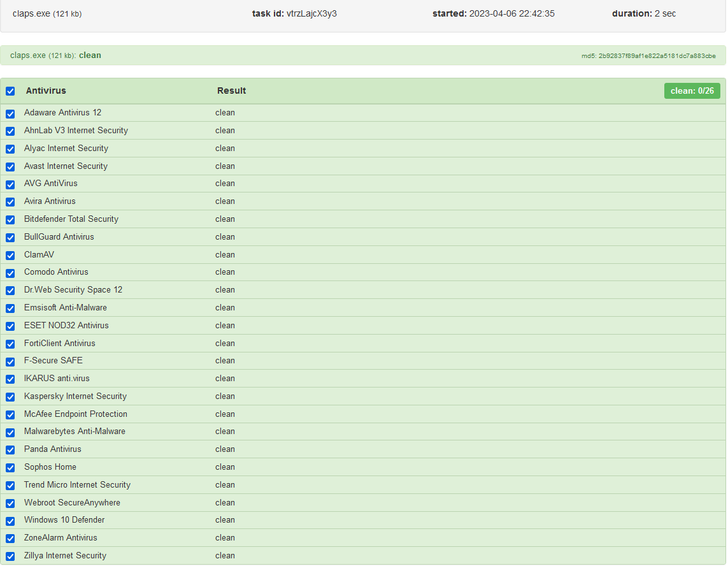Toggle the FortiClient Antivirus checkbox
728x566 pixels.
coord(10,344)
